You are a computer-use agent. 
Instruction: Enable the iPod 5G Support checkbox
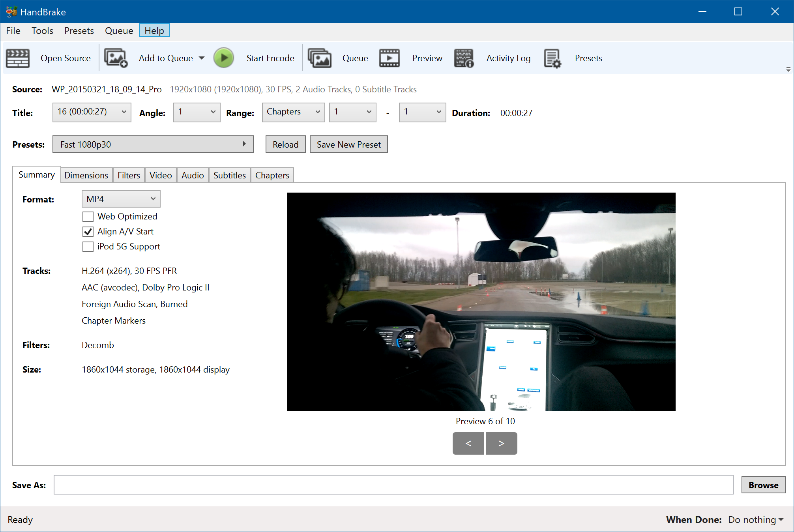pyautogui.click(x=87, y=246)
